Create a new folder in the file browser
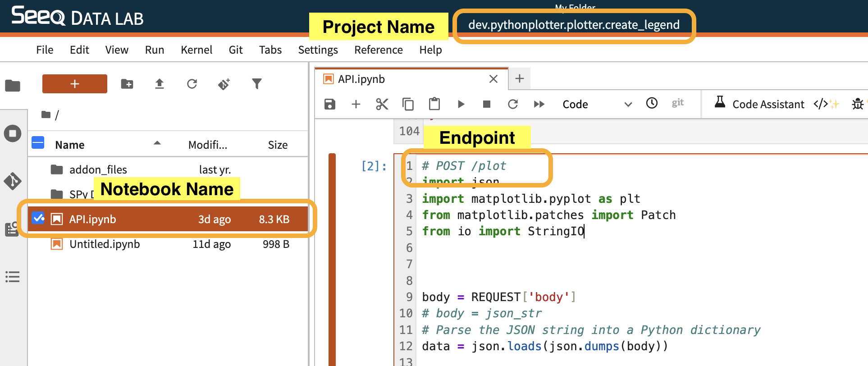Viewport: 868px width, 366px height. pyautogui.click(x=127, y=84)
